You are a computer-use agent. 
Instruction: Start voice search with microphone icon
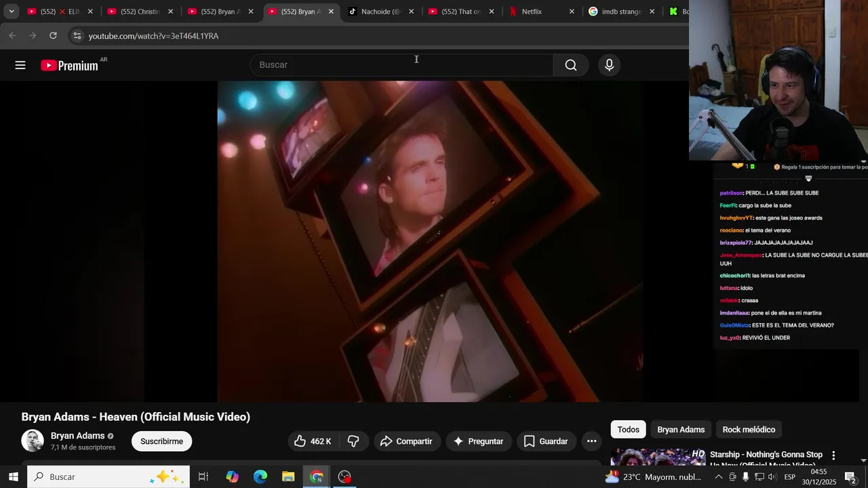(x=609, y=65)
